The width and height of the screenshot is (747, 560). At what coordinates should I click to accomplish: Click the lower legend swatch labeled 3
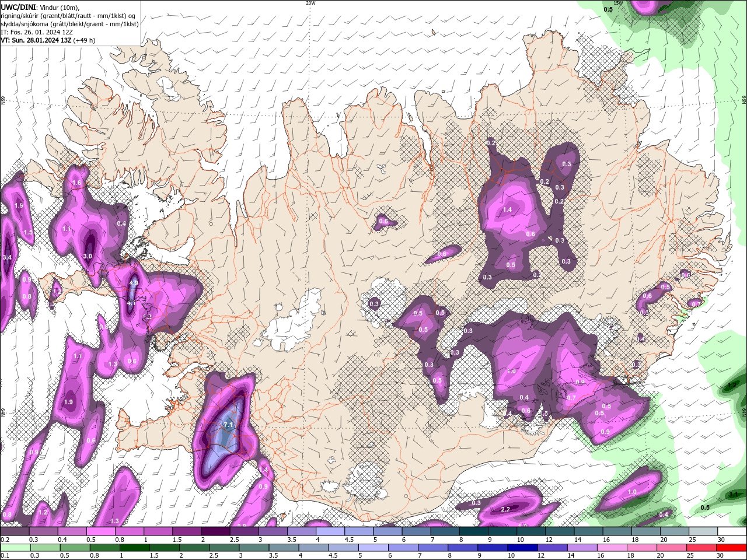253,548
